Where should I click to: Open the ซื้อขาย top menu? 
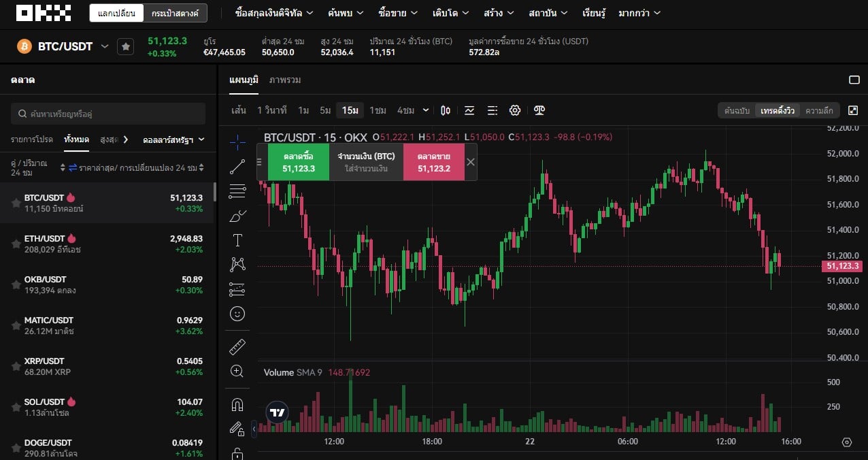(x=399, y=13)
